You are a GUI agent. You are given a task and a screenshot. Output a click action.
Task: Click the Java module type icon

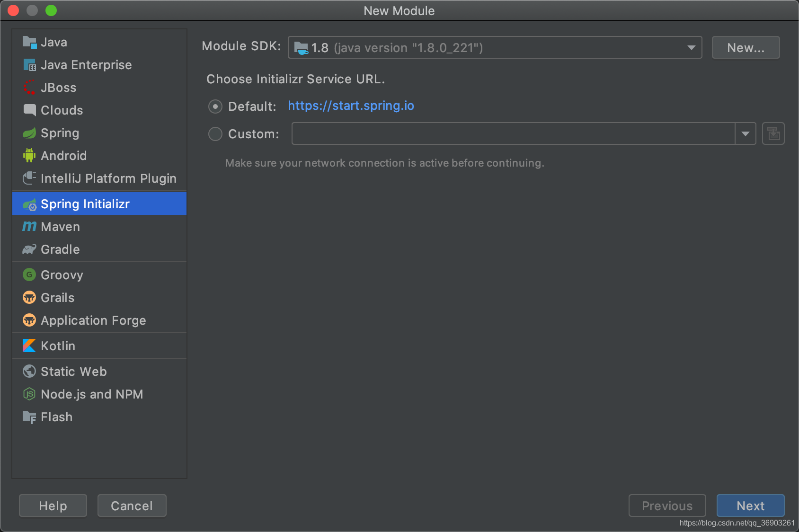pos(29,42)
